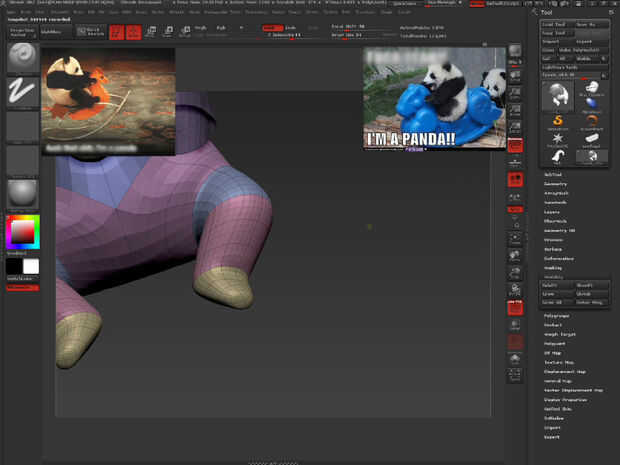Click the Xpose icon

[515, 374]
